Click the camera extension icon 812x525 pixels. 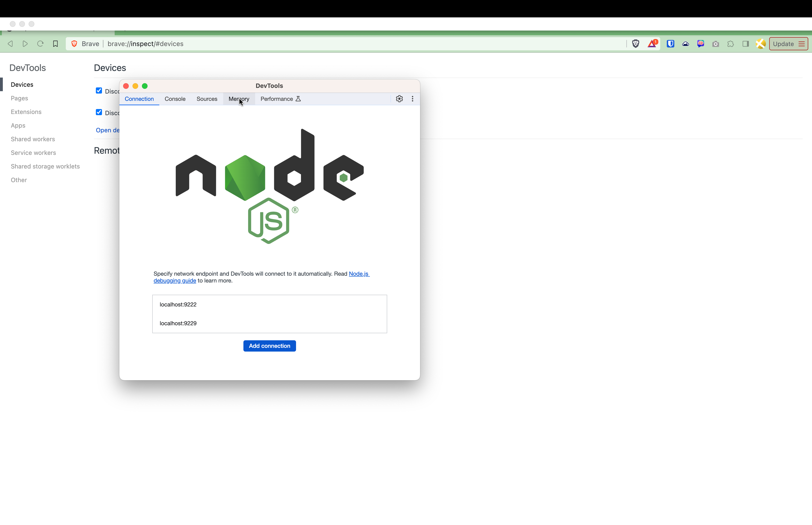pos(716,44)
